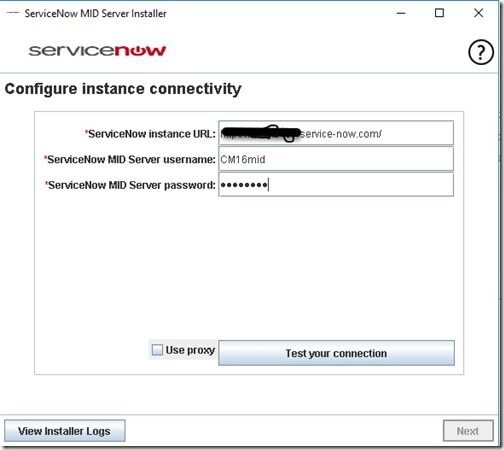The height and width of the screenshot is (450, 504).
Task: Enable the Use proxy checkbox
Action: 157,350
